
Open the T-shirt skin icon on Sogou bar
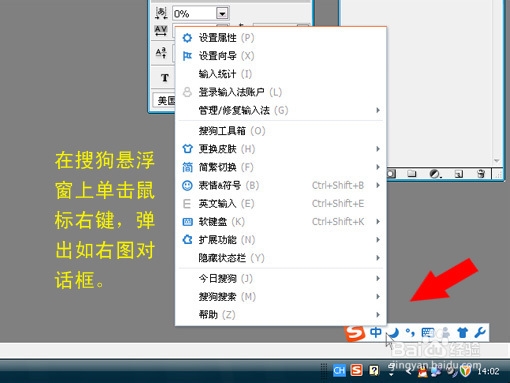click(x=462, y=332)
